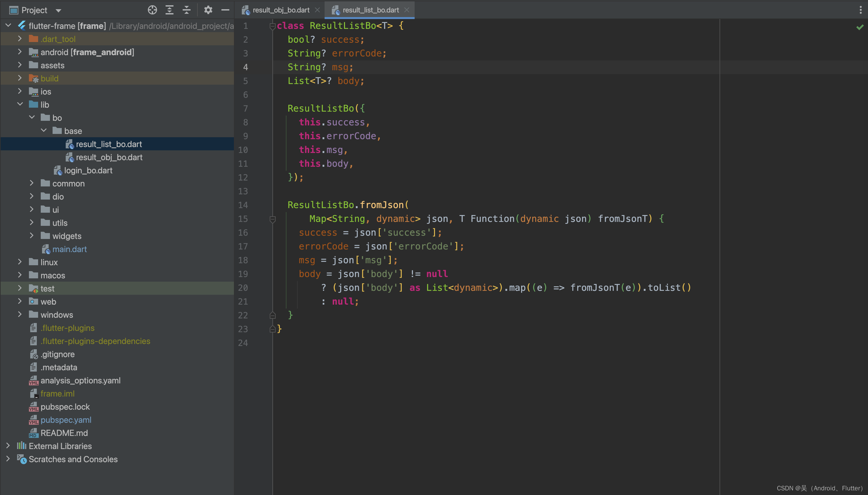The width and height of the screenshot is (868, 495).
Task: Toggle the fold marker on line 15
Action: 272,219
